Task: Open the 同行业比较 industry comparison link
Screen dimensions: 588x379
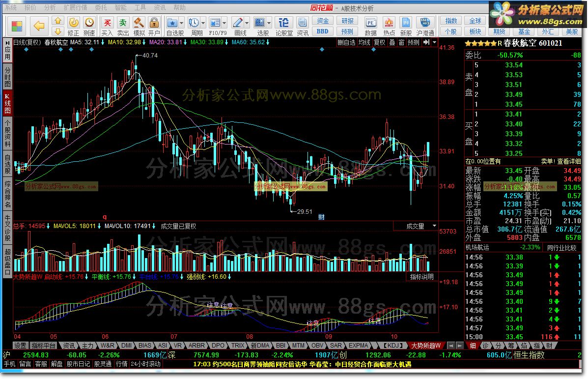Action: click(x=561, y=247)
